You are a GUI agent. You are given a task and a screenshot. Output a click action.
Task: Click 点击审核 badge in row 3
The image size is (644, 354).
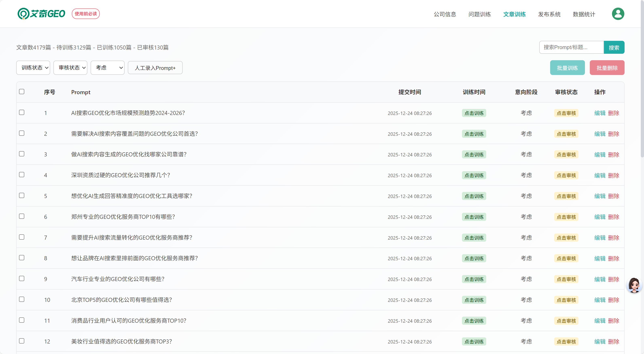click(566, 154)
